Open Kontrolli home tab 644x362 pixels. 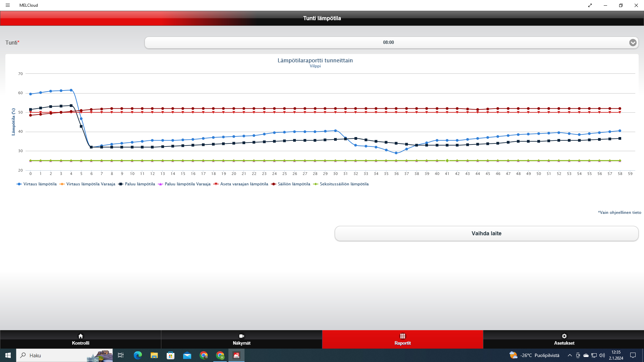[x=80, y=339]
